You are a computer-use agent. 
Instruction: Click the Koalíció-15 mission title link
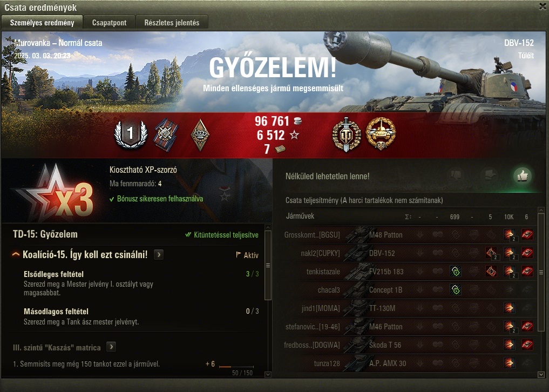85,255
